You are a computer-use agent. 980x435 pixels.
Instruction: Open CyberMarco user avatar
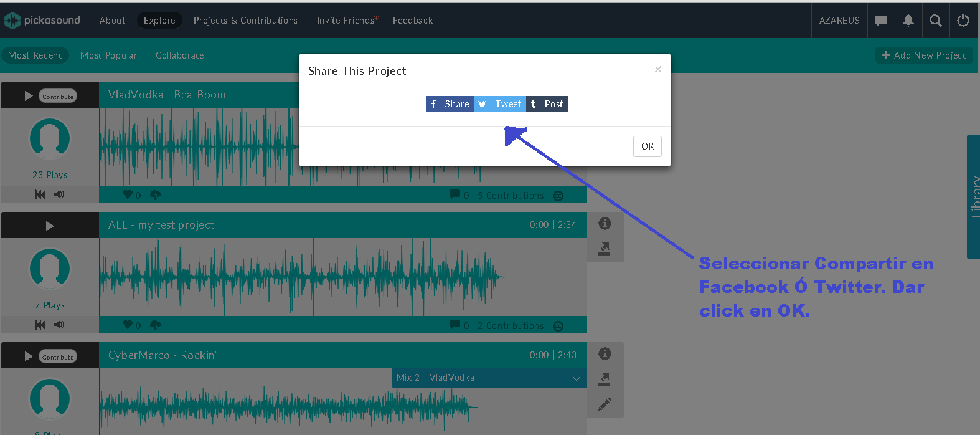(50, 399)
